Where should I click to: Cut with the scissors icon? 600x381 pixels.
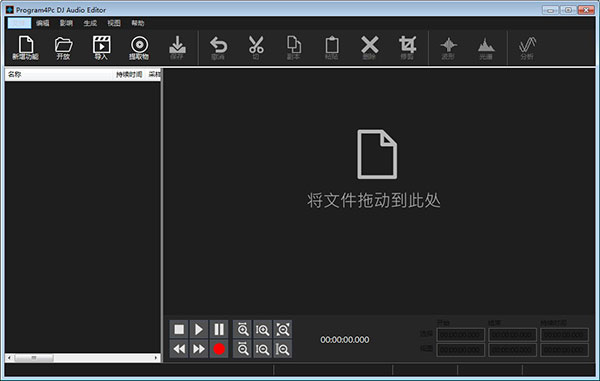click(256, 48)
